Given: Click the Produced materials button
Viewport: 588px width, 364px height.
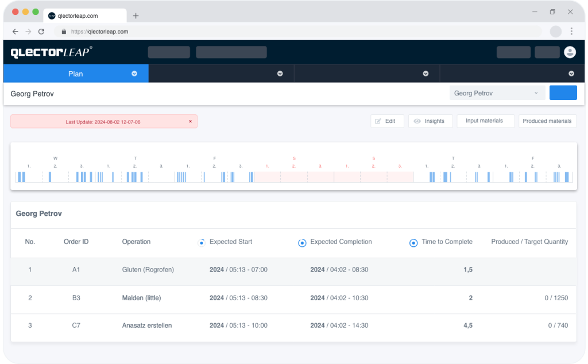Looking at the screenshot, I should (547, 121).
